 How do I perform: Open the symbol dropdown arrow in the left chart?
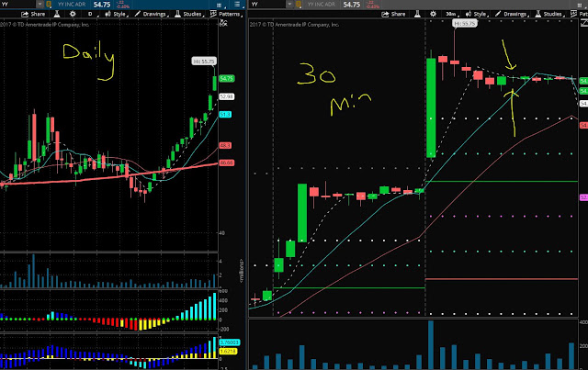[x=40, y=4]
